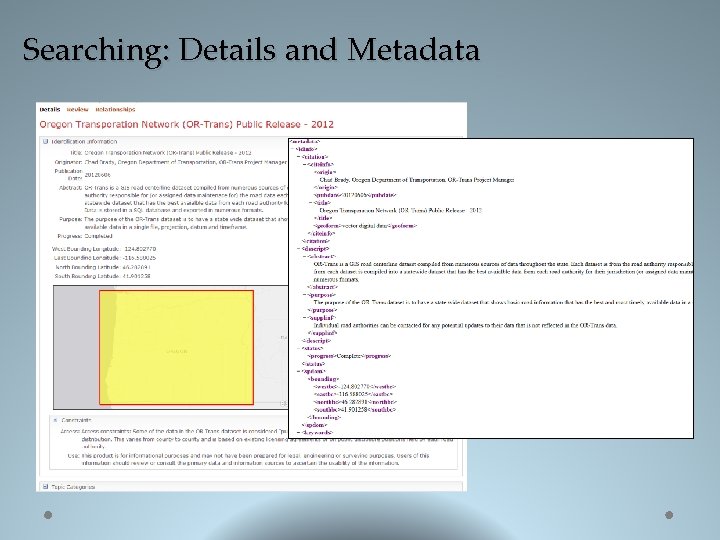Image resolution: width=720 pixels, height=540 pixels.
Task: Collapse the title XML node
Action: click(x=310, y=202)
